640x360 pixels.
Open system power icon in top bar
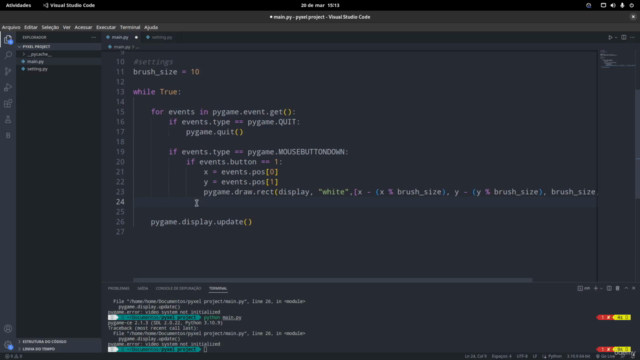point(631,5)
